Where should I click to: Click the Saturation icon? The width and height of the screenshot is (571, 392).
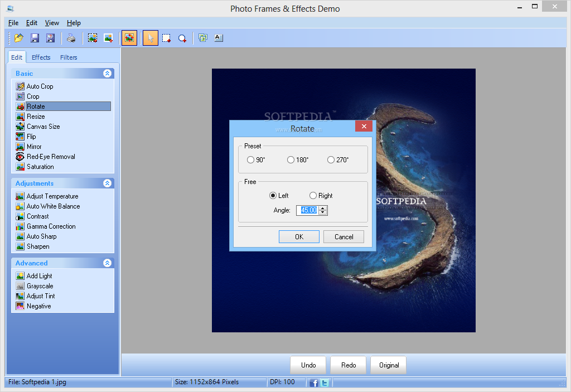pyautogui.click(x=20, y=167)
